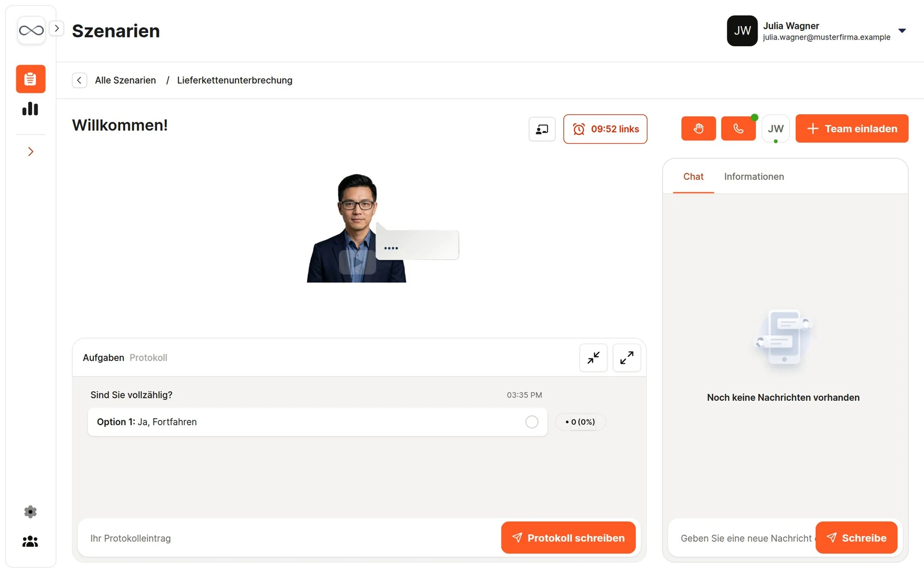Open settings gear icon in sidebar
Screen dimensions: 924x578
pyautogui.click(x=30, y=512)
